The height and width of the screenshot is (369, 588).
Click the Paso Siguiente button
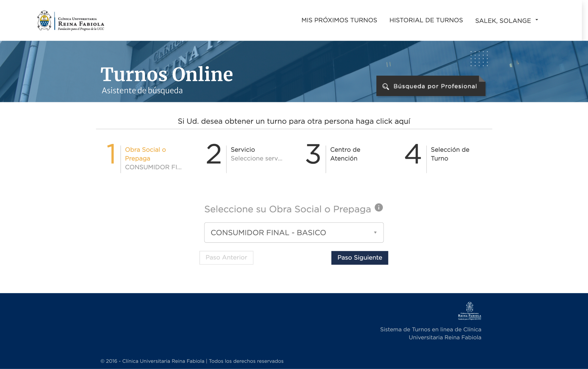pos(360,258)
